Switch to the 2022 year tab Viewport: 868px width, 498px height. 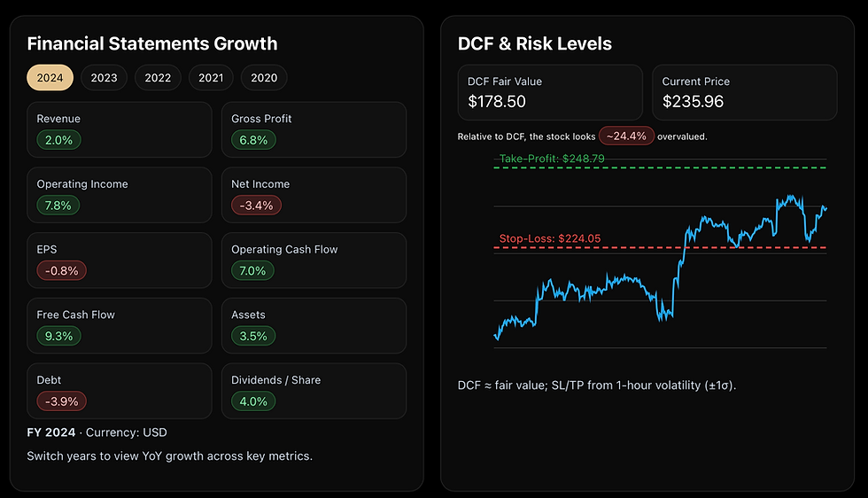(x=158, y=78)
